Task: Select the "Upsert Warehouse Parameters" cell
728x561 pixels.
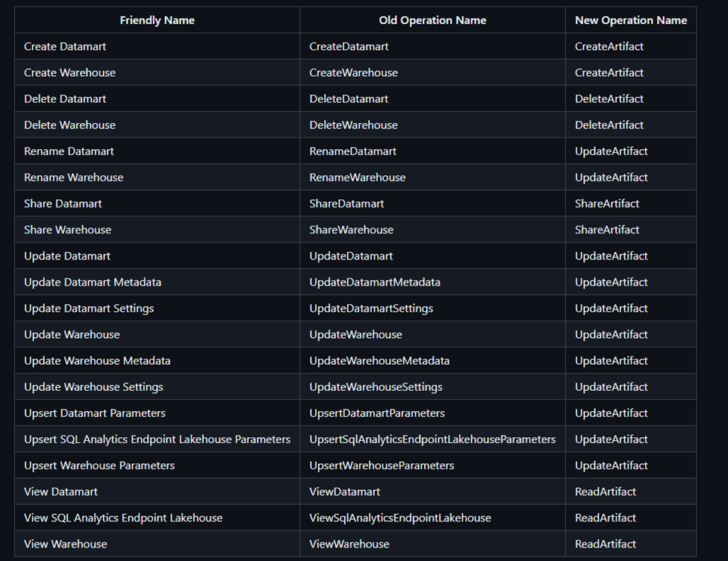Action: click(x=99, y=466)
